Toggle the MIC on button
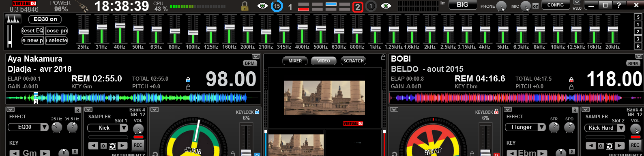Viewport: 644px width, 156px height. 535,6
